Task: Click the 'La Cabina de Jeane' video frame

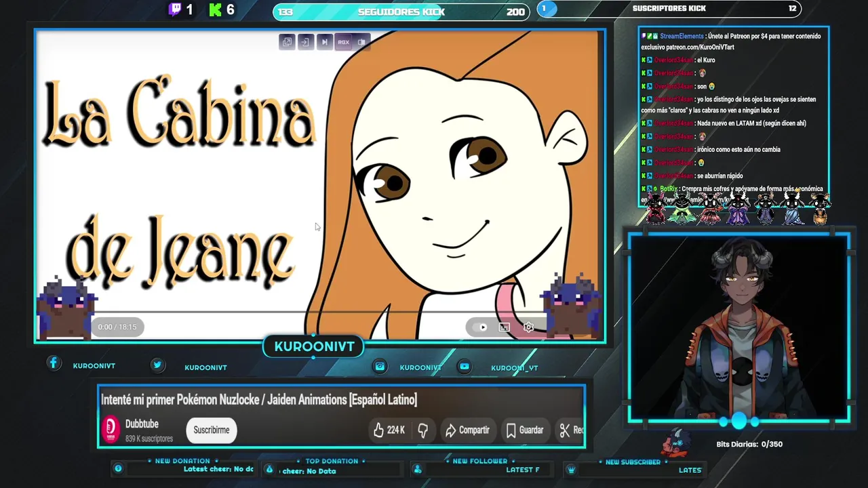Action: coord(320,185)
